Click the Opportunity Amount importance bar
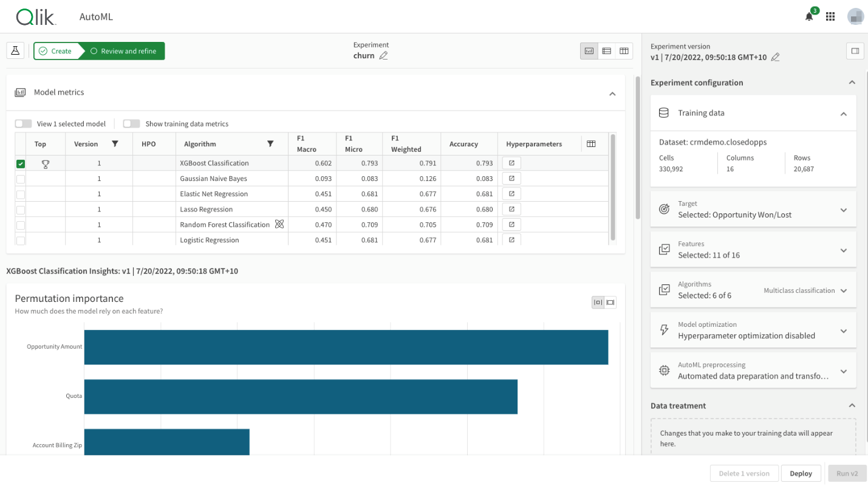 click(346, 347)
